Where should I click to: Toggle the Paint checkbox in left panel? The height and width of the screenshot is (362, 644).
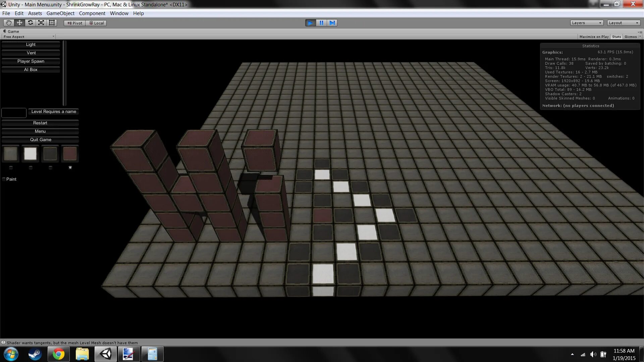pos(4,179)
